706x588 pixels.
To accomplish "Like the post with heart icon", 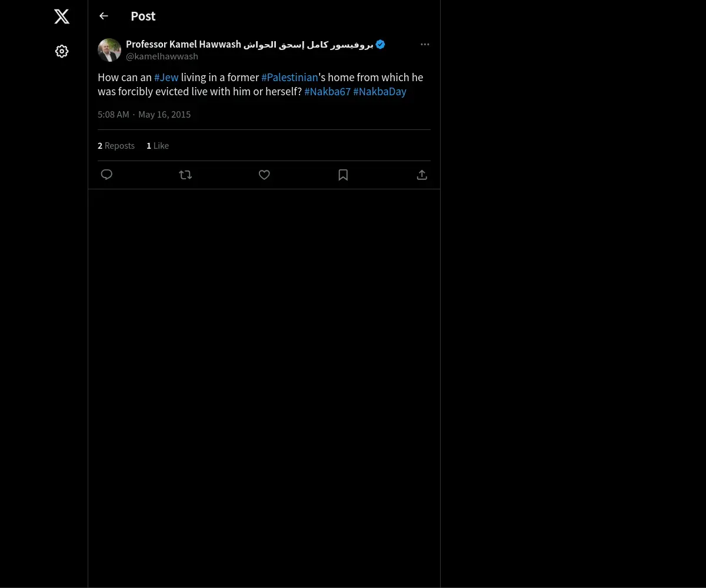I will [264, 175].
